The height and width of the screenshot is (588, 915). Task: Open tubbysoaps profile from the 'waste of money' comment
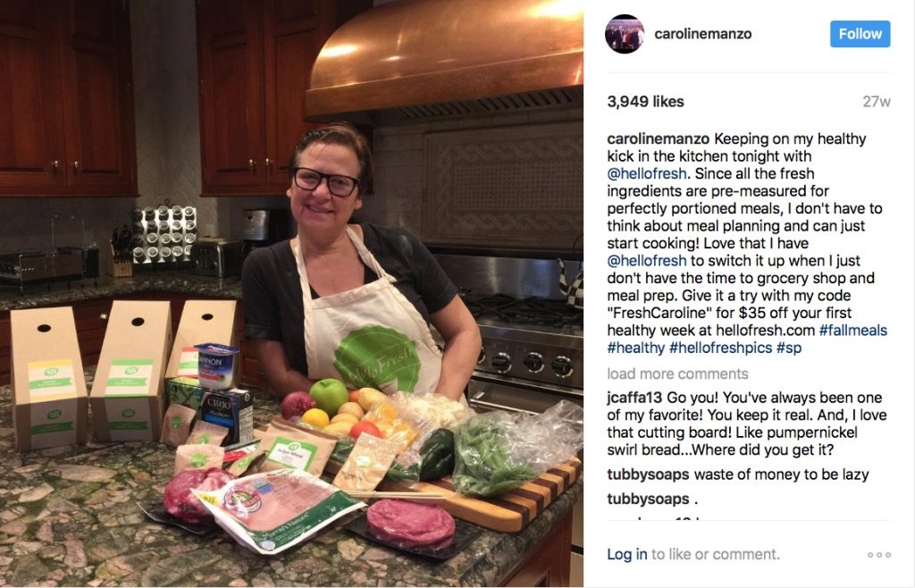pos(648,475)
